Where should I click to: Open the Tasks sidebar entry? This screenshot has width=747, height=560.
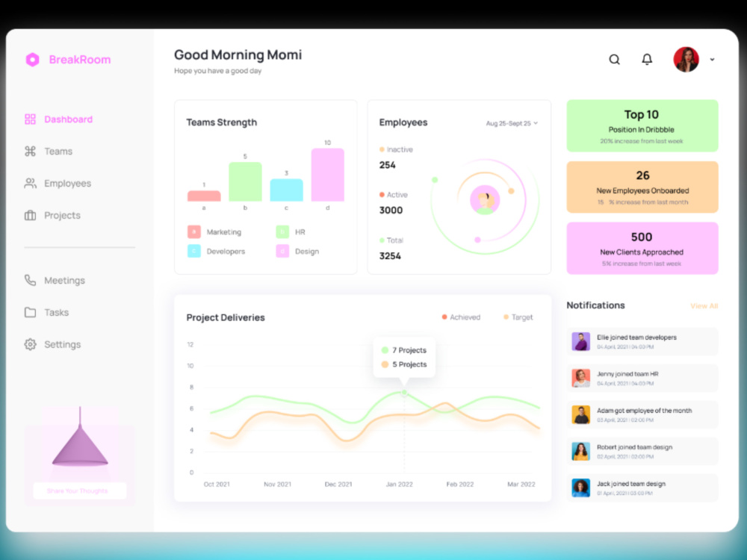[56, 312]
